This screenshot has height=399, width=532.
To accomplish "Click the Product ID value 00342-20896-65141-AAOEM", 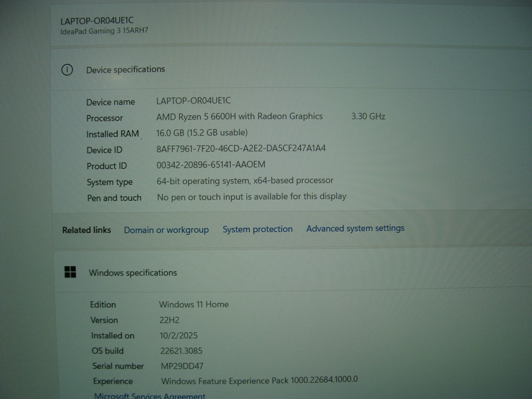I will pyautogui.click(x=211, y=165).
